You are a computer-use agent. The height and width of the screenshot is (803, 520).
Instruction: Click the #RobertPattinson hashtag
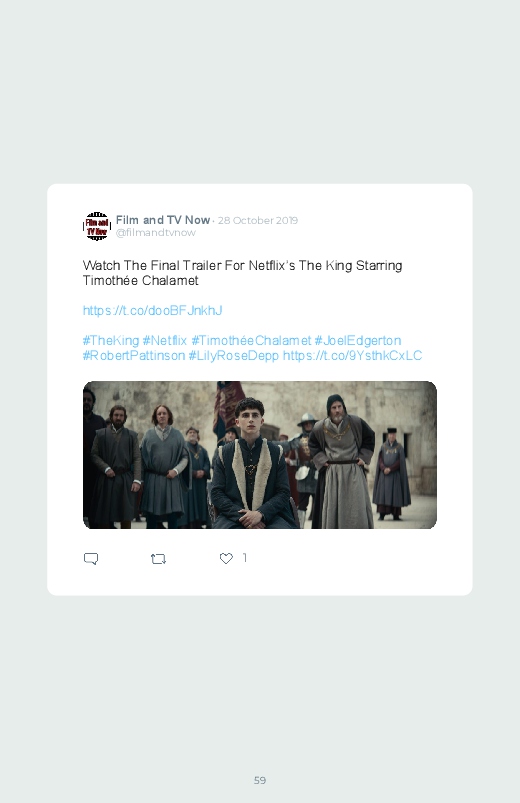point(134,355)
